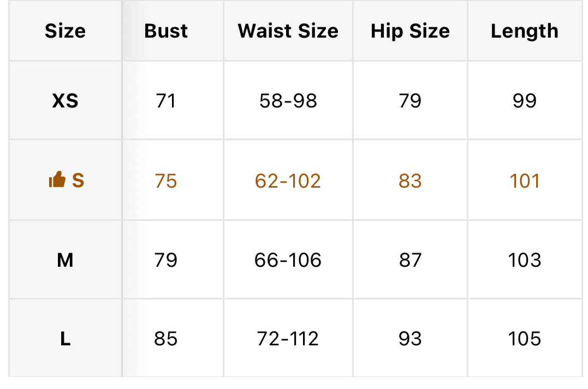Click the Size column header
588x389 pixels.
66,31
